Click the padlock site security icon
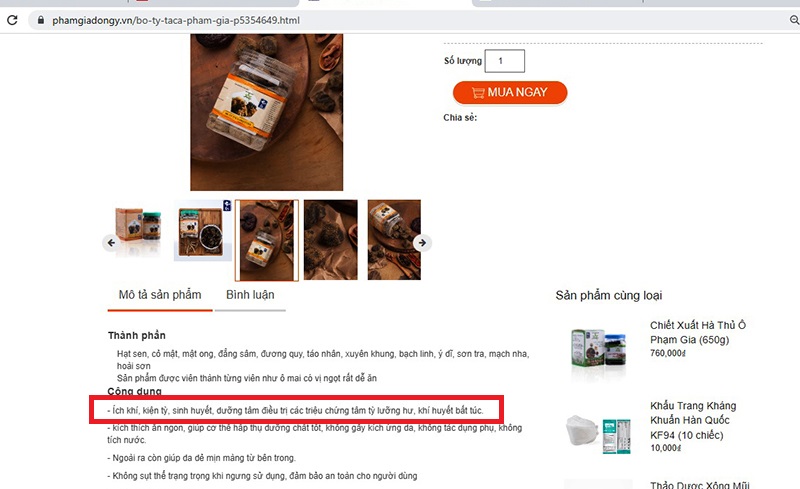Screen dimensions: 800x489 (x=41, y=20)
